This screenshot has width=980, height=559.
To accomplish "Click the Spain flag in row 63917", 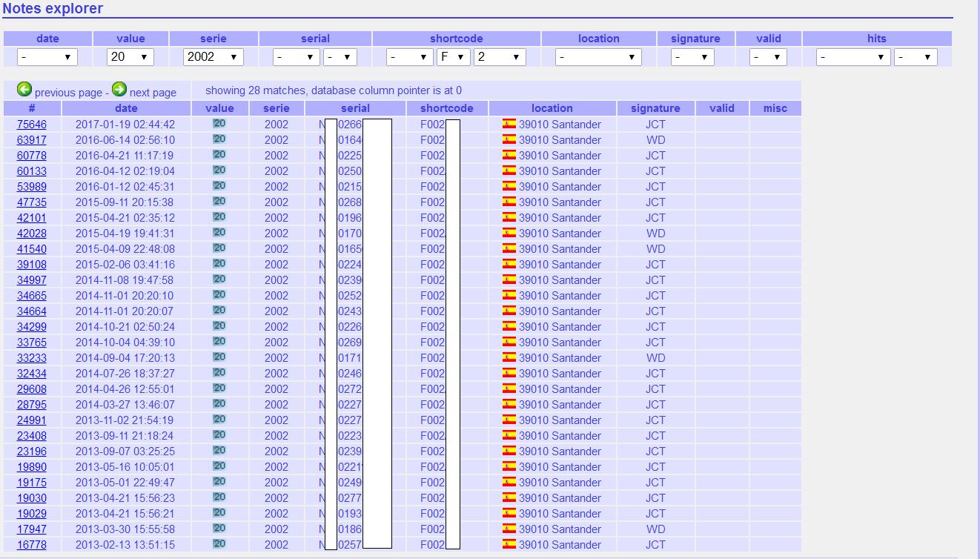I will tap(509, 139).
